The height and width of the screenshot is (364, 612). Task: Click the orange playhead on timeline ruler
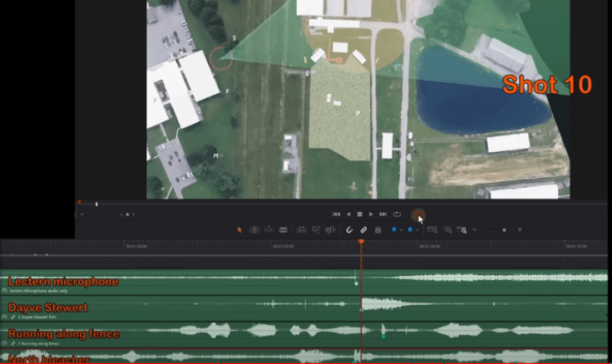click(361, 242)
